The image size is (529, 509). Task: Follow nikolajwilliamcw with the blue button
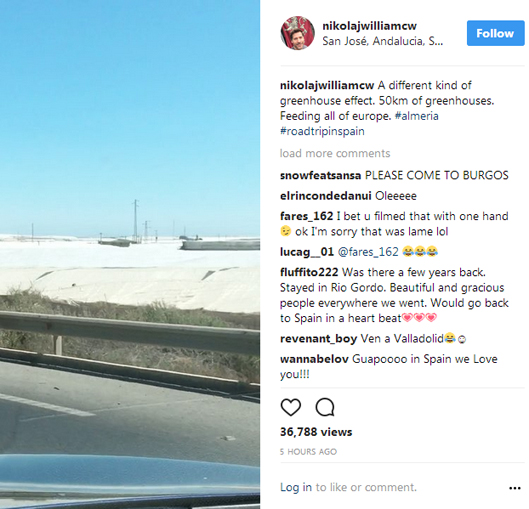point(495,33)
